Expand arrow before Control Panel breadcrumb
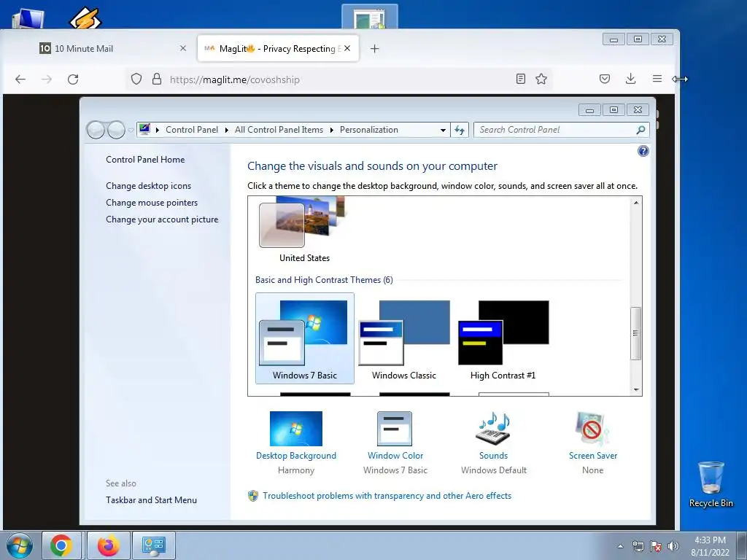Viewport: 747px width, 560px height. pos(158,130)
